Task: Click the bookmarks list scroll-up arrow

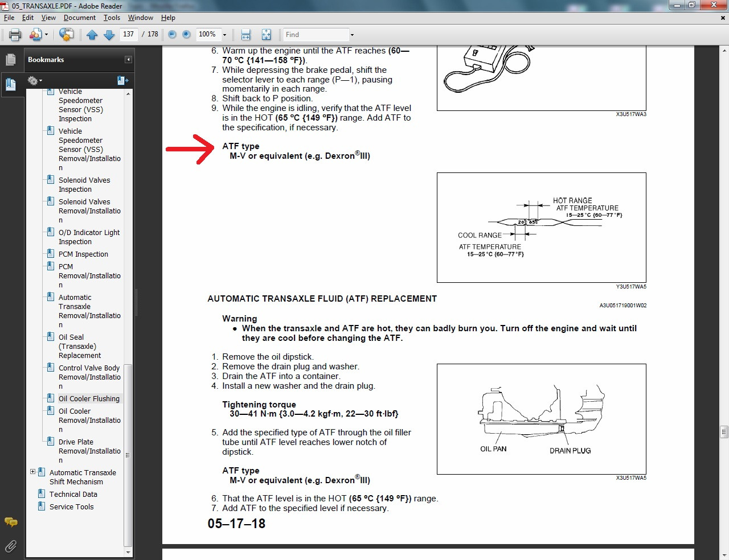Action: tap(128, 93)
